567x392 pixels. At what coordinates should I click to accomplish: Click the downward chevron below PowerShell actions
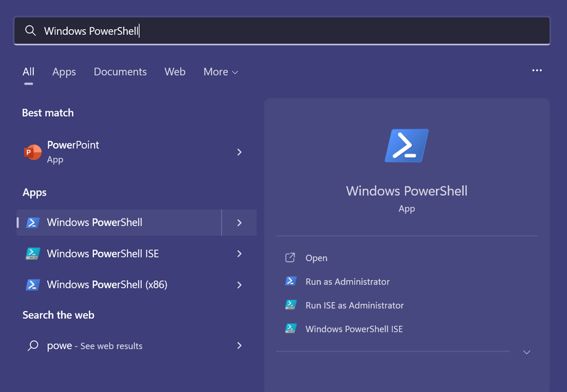coord(526,352)
